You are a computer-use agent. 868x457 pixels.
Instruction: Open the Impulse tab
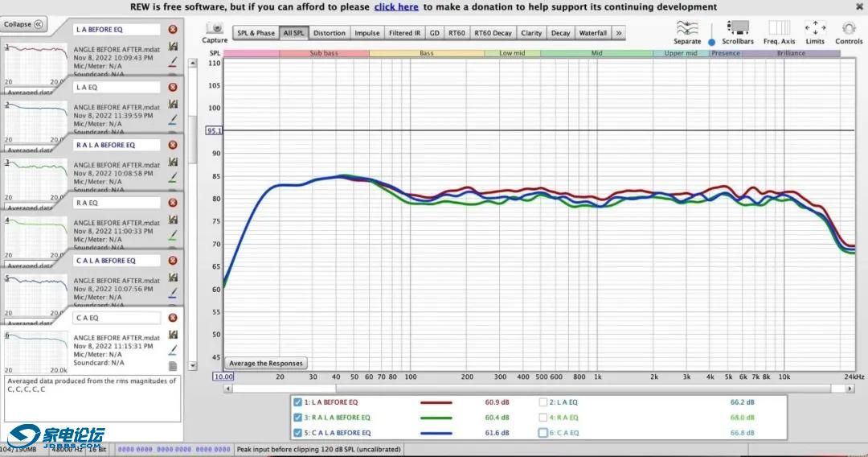(x=367, y=33)
